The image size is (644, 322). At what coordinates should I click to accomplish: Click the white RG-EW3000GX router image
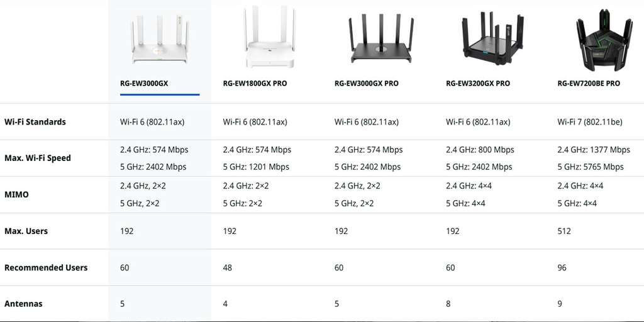[159, 39]
